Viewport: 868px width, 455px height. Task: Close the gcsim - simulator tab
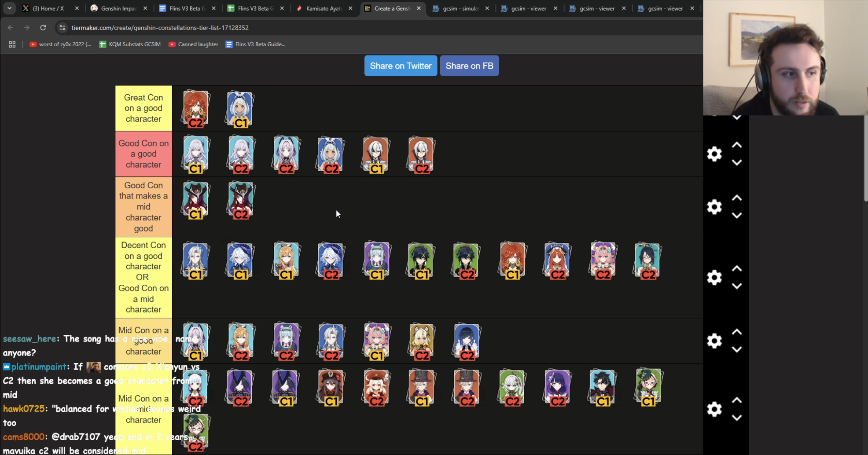(x=487, y=8)
